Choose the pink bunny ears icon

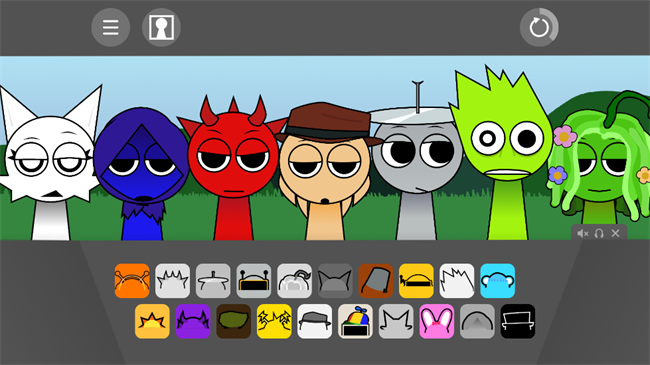(x=437, y=321)
